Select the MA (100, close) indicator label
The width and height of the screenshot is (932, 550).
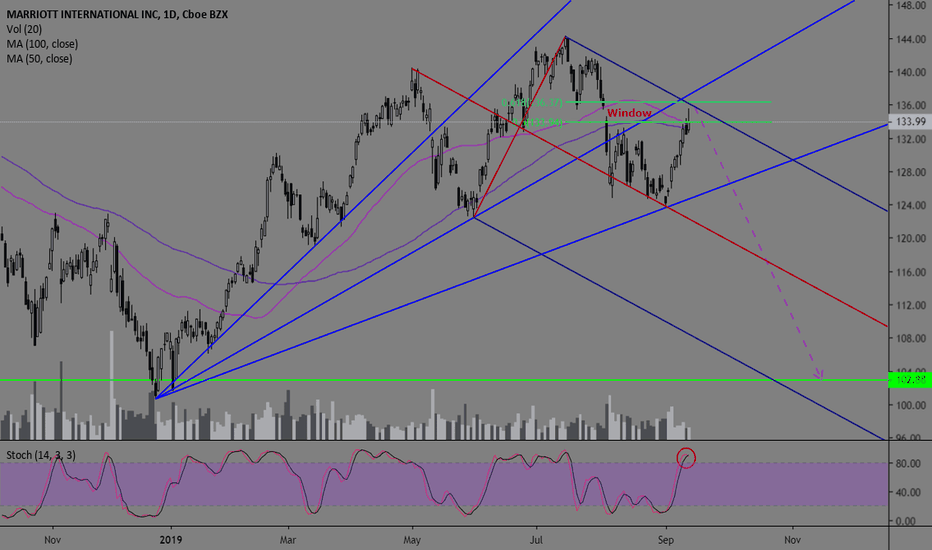pos(42,44)
